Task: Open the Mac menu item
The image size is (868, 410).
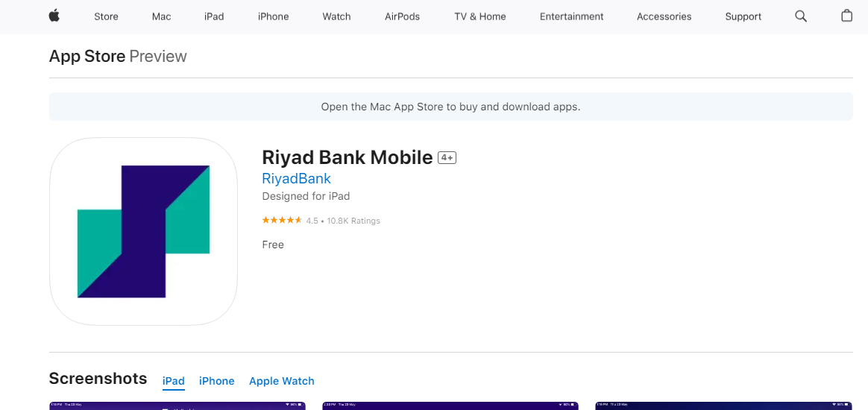Action: [x=162, y=16]
